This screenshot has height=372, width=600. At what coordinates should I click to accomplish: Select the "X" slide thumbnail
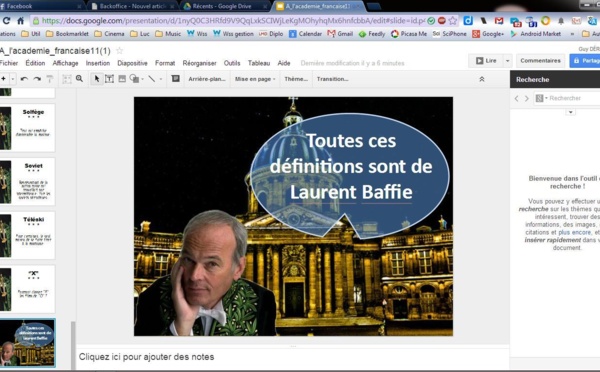pos(28,289)
